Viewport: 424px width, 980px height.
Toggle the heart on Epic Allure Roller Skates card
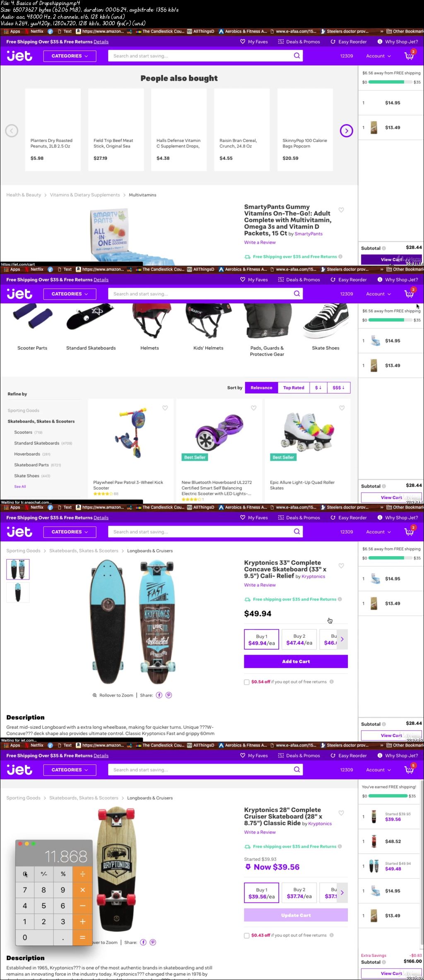pos(342,408)
